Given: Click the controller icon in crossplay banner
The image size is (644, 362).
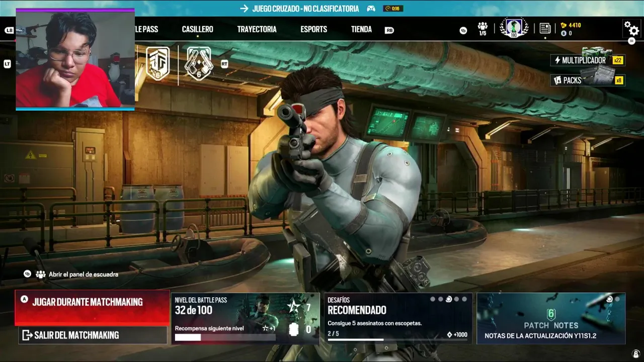Looking at the screenshot, I should point(371,9).
